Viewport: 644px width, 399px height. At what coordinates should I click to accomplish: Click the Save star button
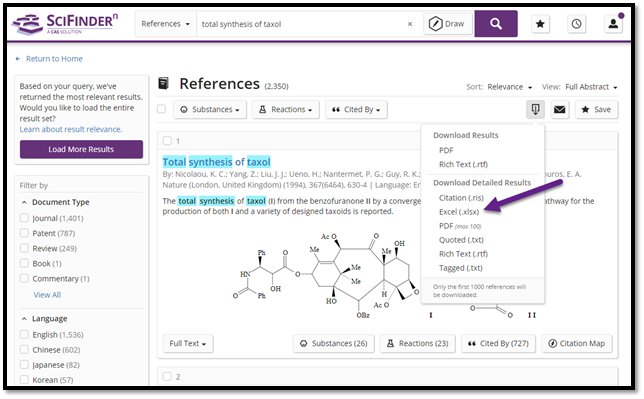tap(596, 109)
